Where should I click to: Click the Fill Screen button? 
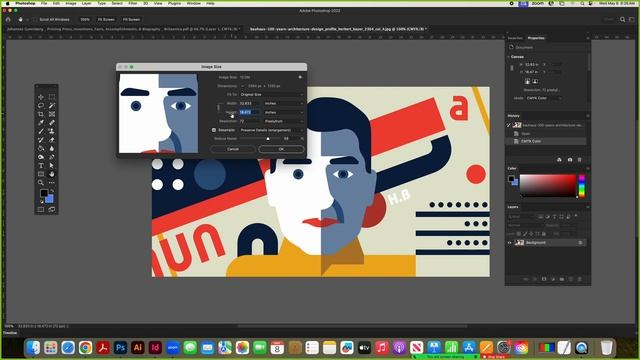131,19
